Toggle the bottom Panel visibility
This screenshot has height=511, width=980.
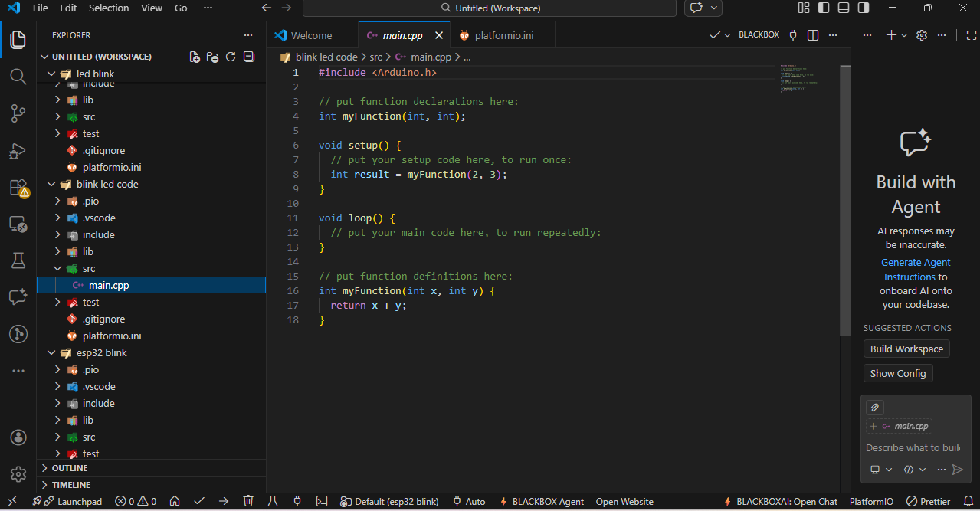click(x=844, y=8)
